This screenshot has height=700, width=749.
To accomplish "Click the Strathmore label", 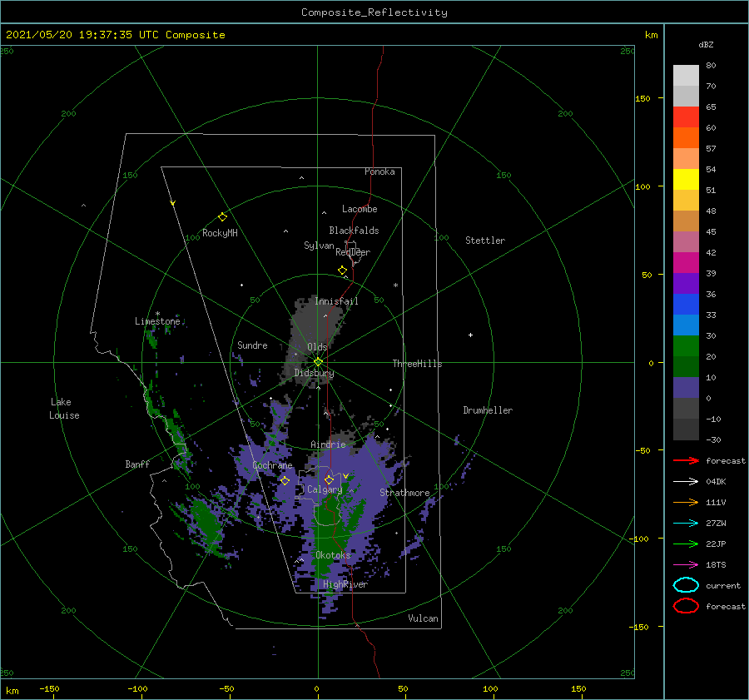I will (404, 493).
